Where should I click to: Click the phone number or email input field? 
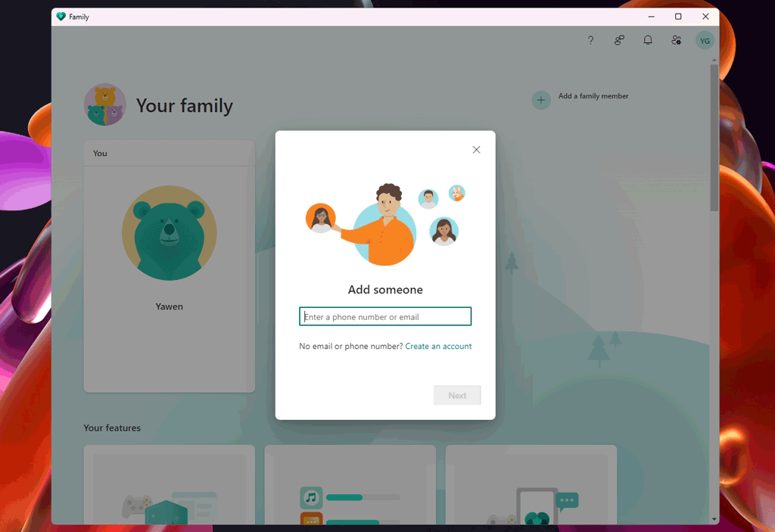(x=385, y=316)
